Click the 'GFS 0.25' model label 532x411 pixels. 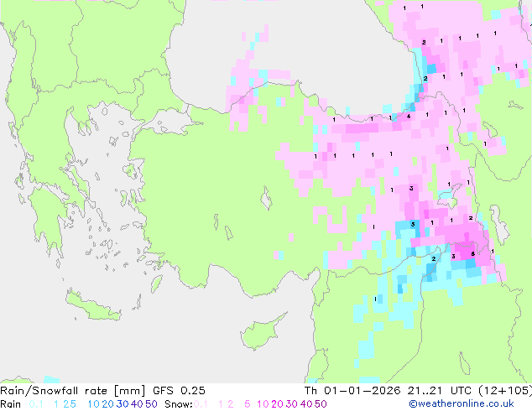tap(179, 391)
